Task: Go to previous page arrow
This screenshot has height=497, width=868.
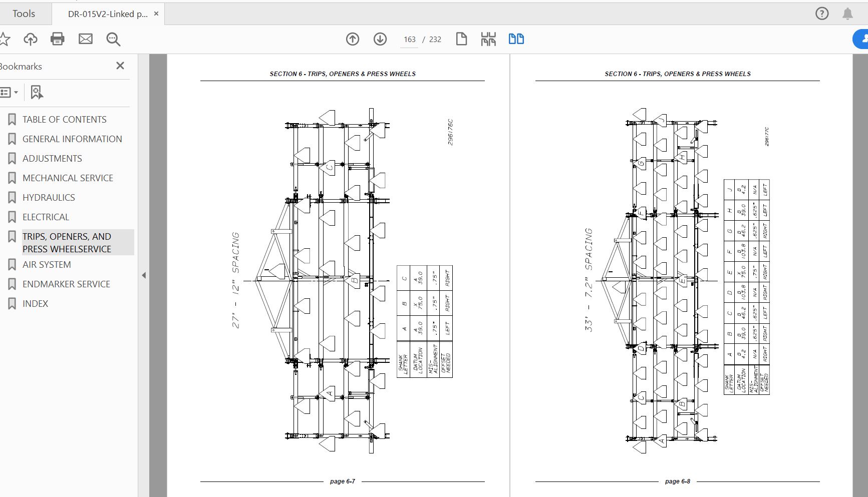Action: click(x=353, y=39)
